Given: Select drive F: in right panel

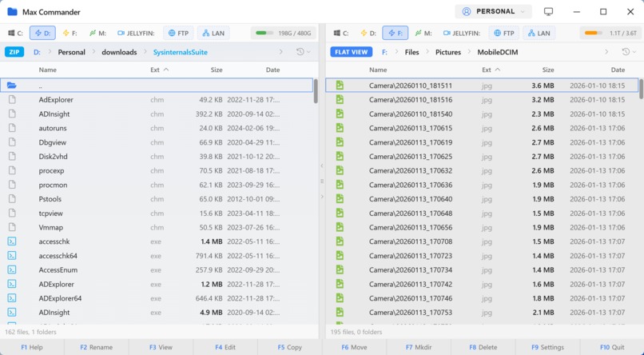Looking at the screenshot, I should (395, 33).
